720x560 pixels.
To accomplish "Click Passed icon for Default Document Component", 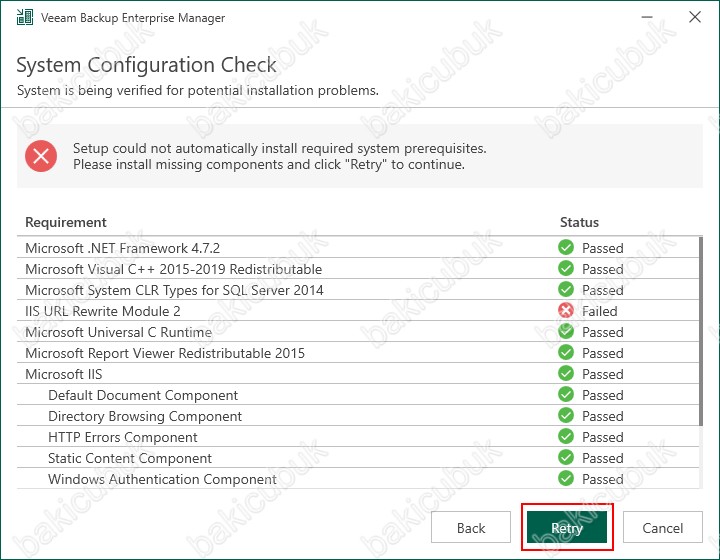I will pyautogui.click(x=566, y=395).
